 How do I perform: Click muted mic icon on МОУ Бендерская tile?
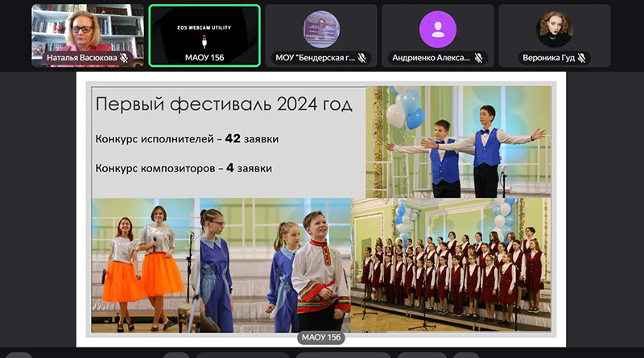click(x=362, y=58)
